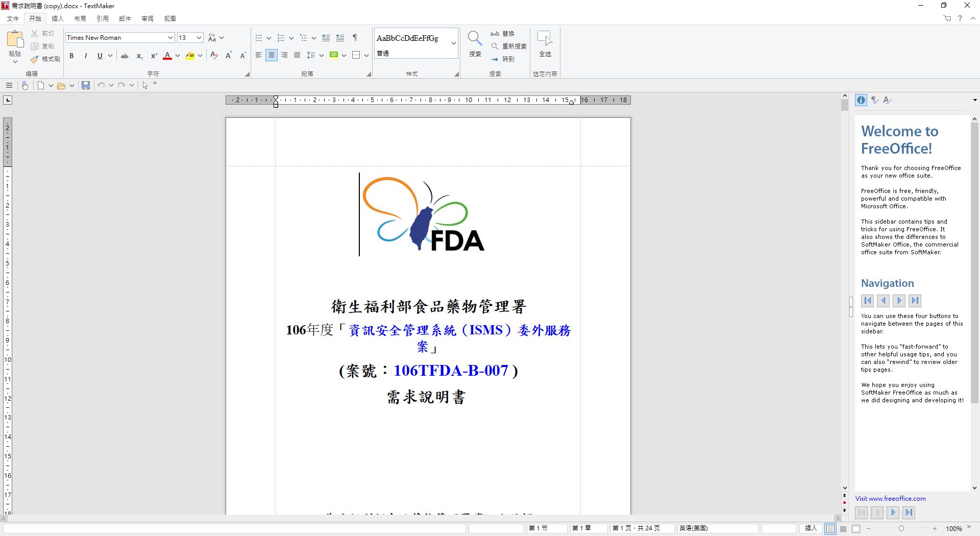This screenshot has width=980, height=536.
Task: Toggle italic formatting
Action: (86, 56)
